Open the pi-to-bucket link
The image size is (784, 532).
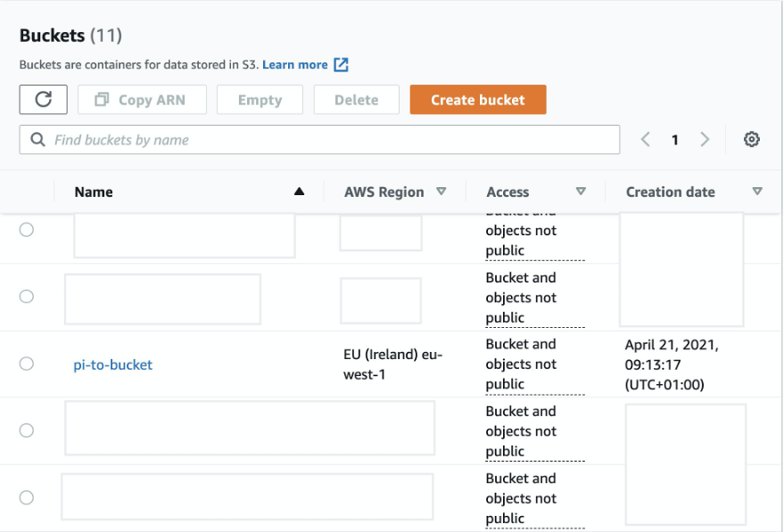(113, 364)
